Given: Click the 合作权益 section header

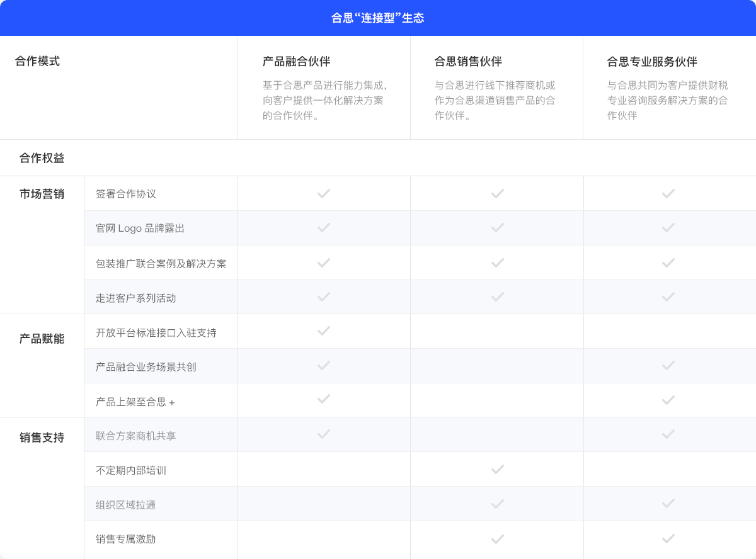Looking at the screenshot, I should point(42,158).
